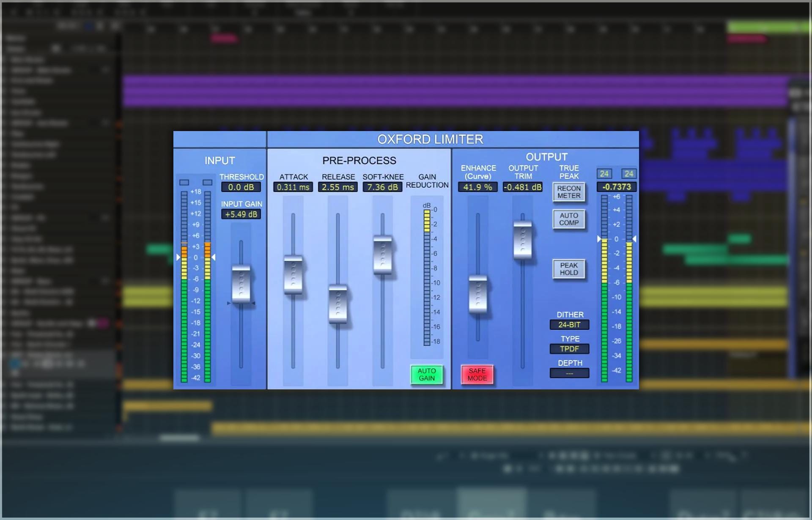Click the ATTACK fader handle
The height and width of the screenshot is (520, 812).
tap(293, 274)
